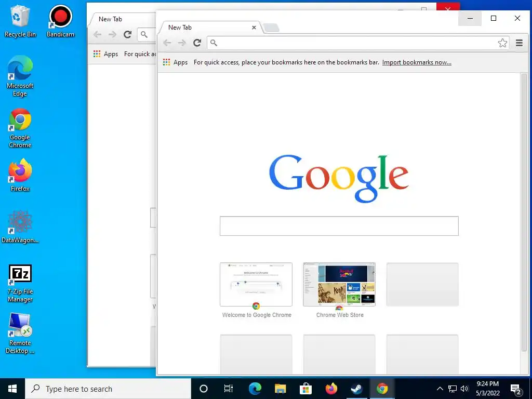
Task: Open Apps shortcut in front window bookmarks bar
Action: coord(176,62)
